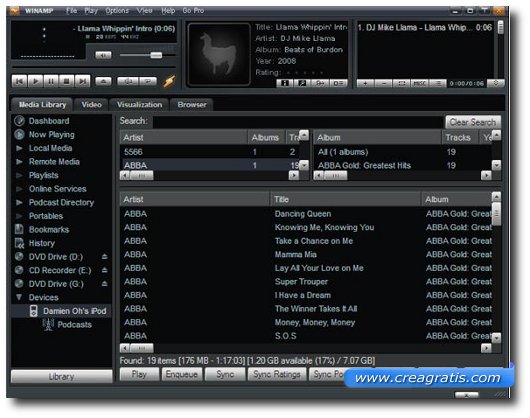Click Go Pro menu item
The image size is (530, 418).
coord(193,10)
